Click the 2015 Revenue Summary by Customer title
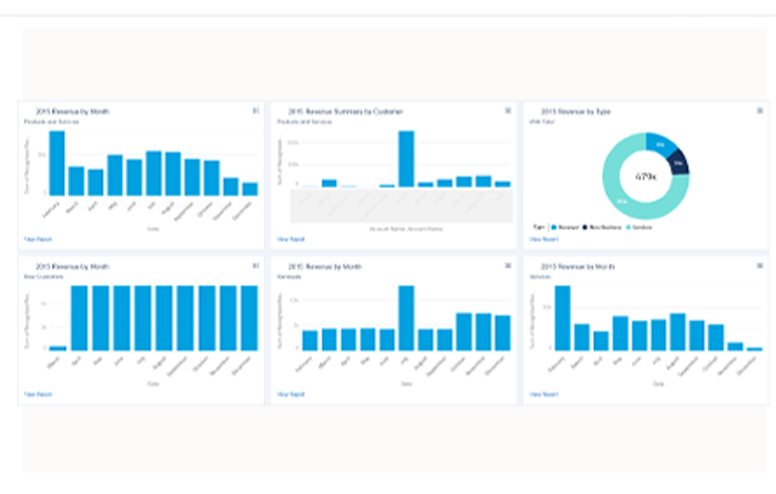 coord(345,111)
